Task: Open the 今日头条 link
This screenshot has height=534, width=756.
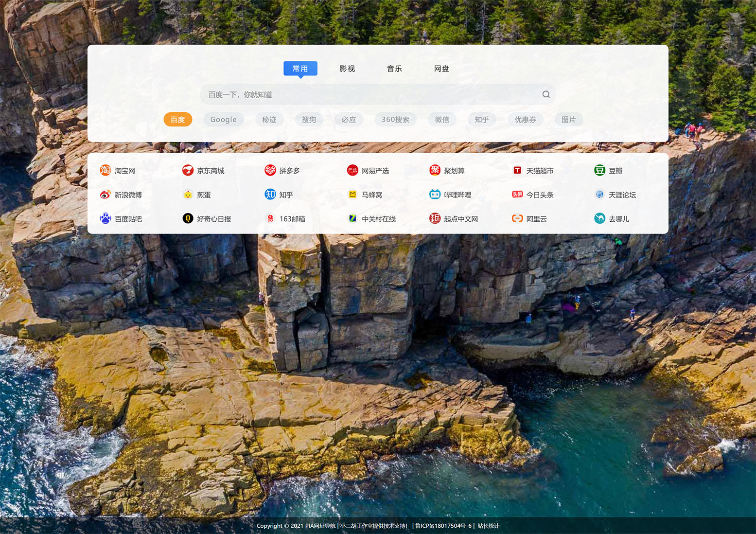Action: (x=540, y=195)
